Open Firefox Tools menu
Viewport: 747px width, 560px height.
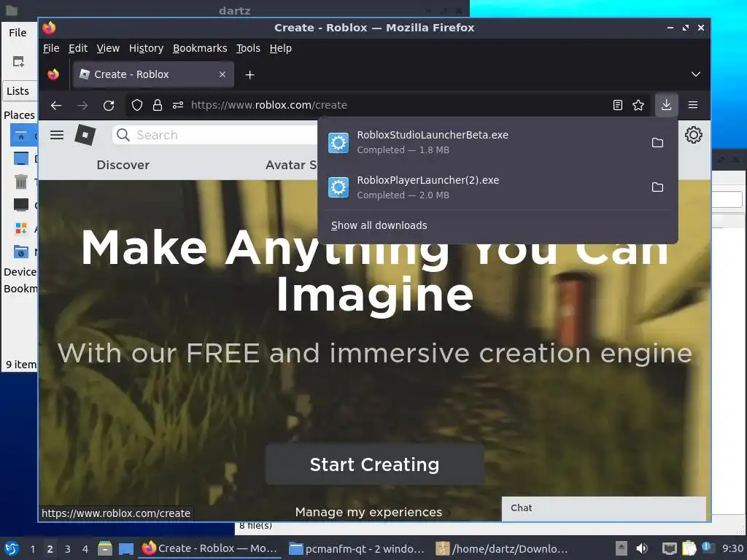(248, 48)
